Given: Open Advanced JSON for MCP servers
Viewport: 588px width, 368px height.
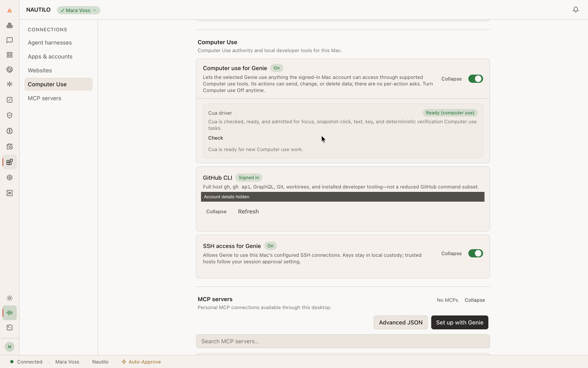Looking at the screenshot, I should point(400,323).
